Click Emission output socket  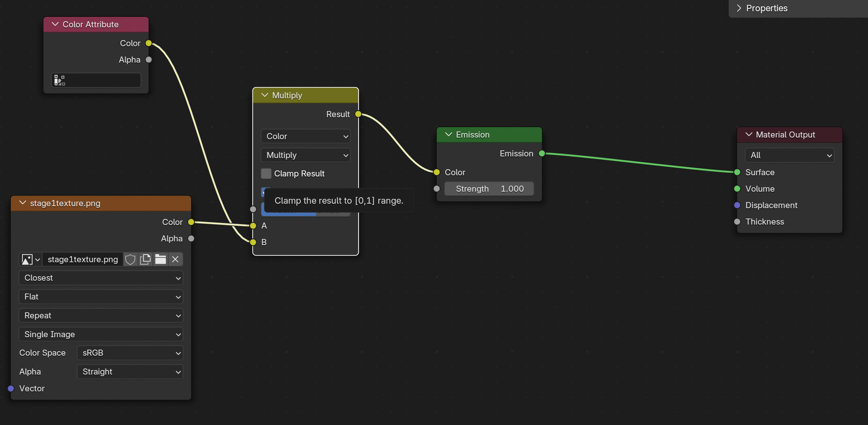click(x=542, y=154)
